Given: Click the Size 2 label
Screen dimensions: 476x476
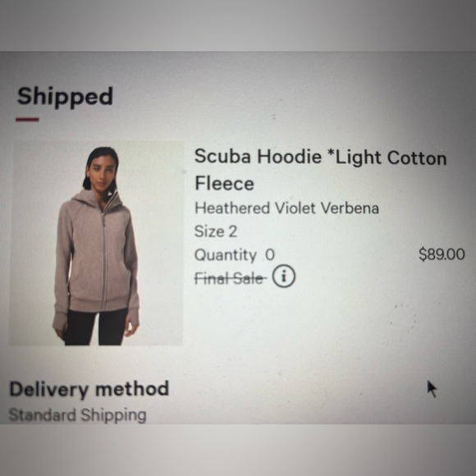Looking at the screenshot, I should click(x=216, y=231).
